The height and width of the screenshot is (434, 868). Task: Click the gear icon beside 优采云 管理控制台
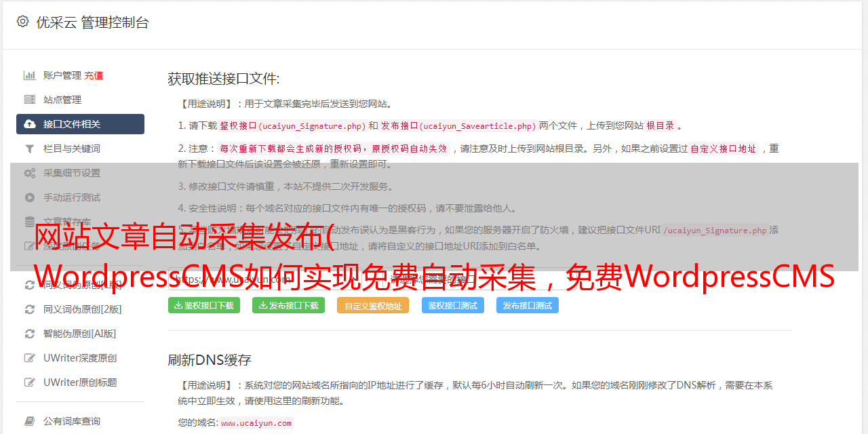(22, 22)
